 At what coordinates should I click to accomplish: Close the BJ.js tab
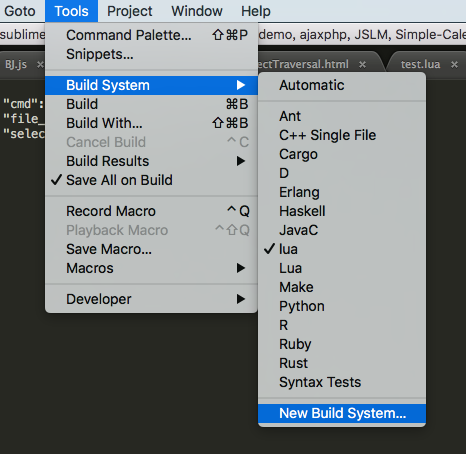point(40,64)
